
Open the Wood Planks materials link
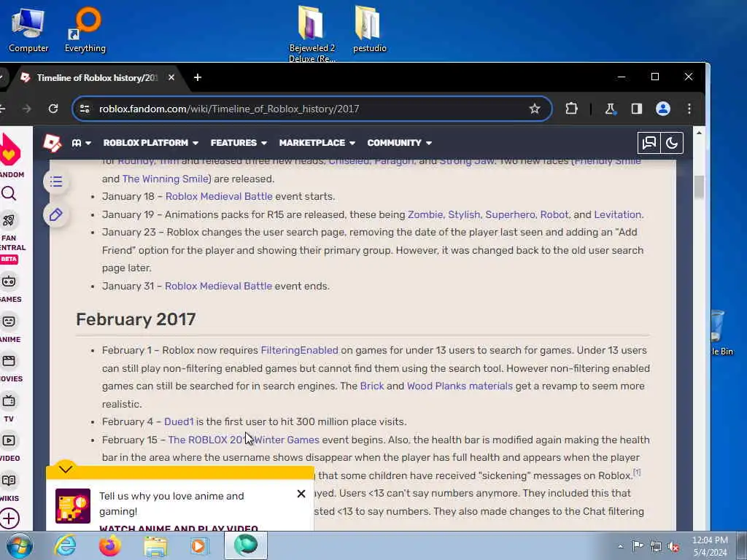460,386
